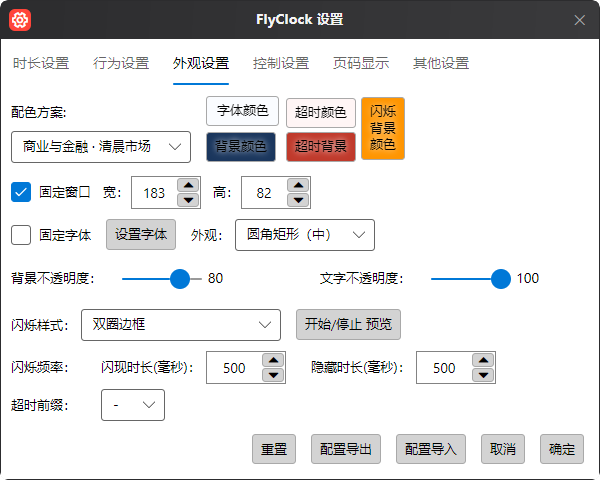
Task: Click the 背景不透明度 slider handle
Action: tap(180, 279)
